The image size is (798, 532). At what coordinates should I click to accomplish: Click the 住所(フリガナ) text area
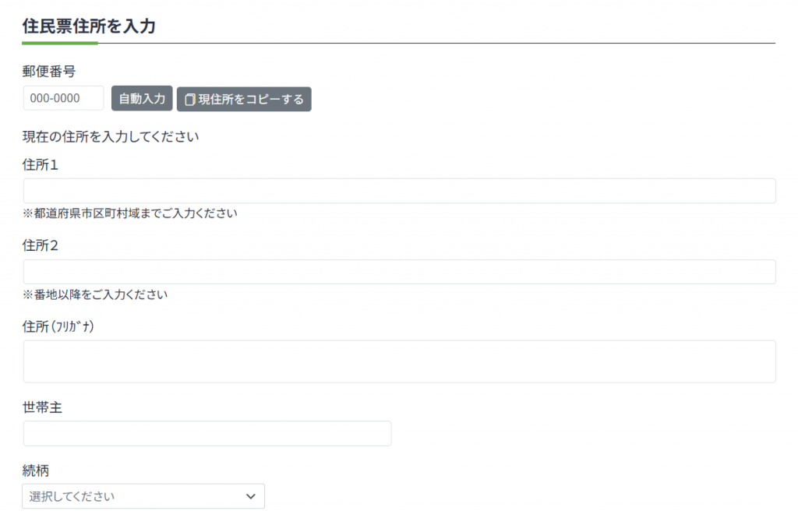coord(399,361)
